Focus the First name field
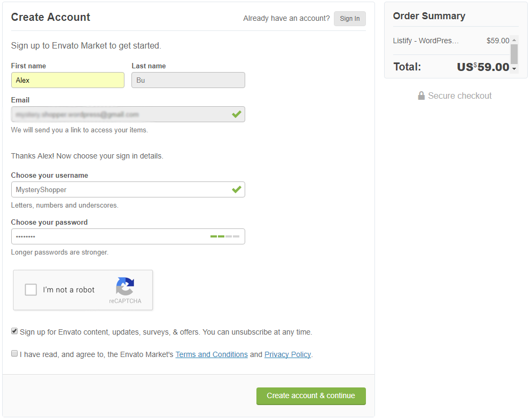 click(x=67, y=80)
